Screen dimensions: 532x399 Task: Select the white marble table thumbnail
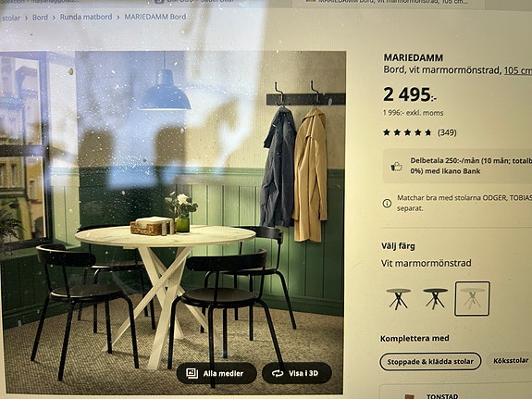[472, 298]
